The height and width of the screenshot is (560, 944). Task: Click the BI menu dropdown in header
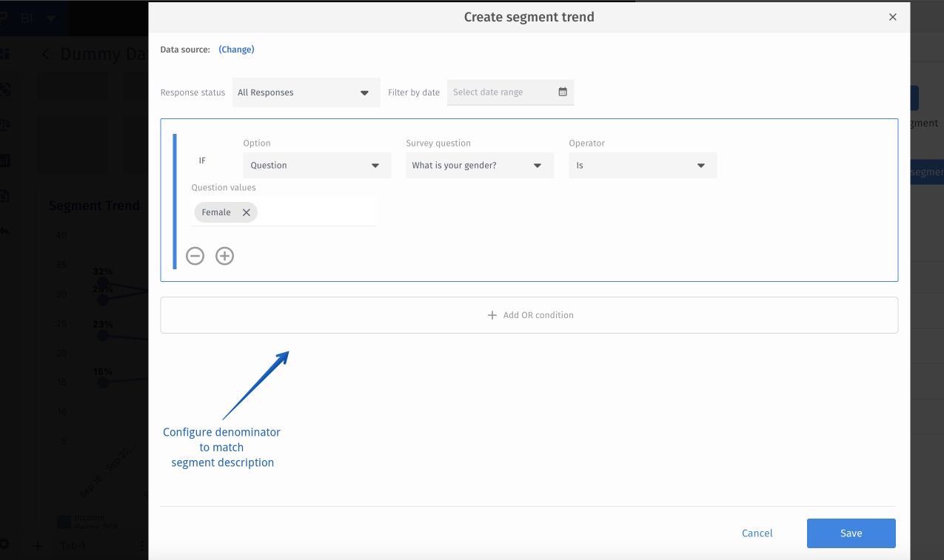[x=50, y=18]
